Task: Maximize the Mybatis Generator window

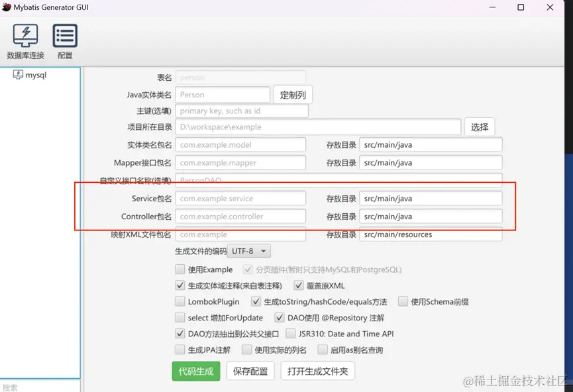Action: coord(521,7)
